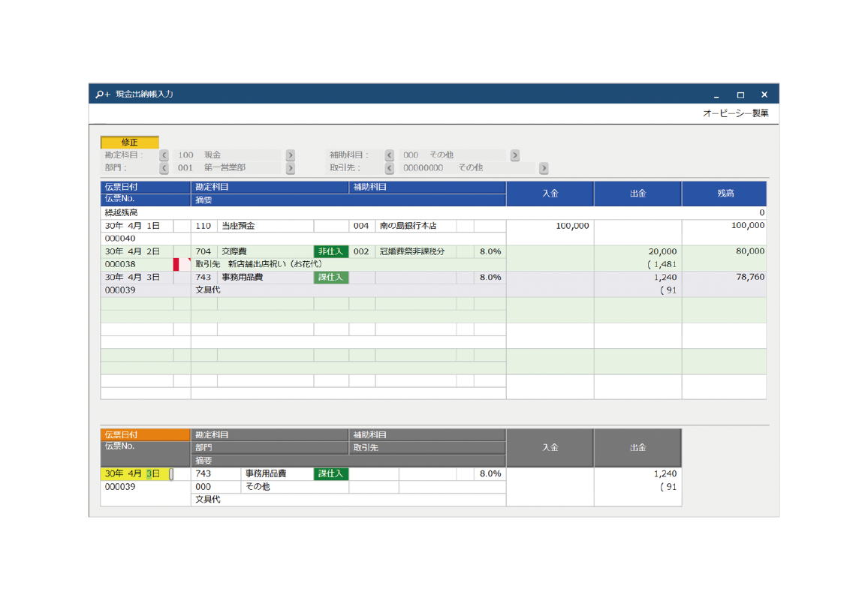The height and width of the screenshot is (598, 868).
Task: Click the right arrow after 第一営業部
Action: 291,168
